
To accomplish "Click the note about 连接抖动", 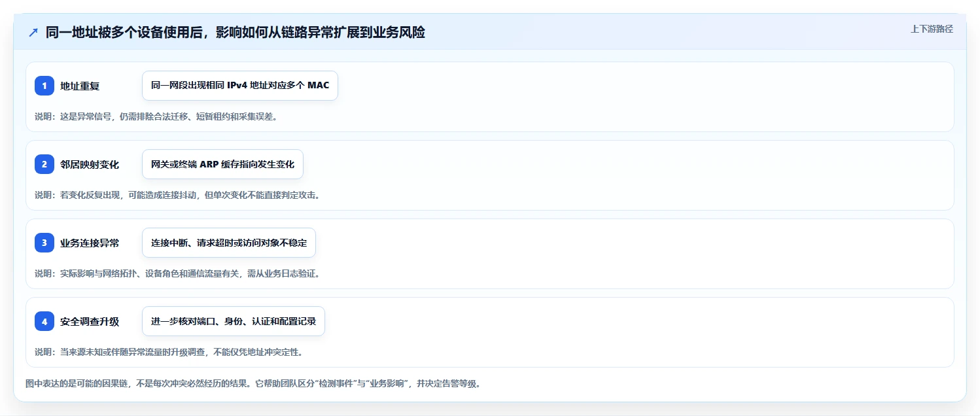I will (x=177, y=196).
